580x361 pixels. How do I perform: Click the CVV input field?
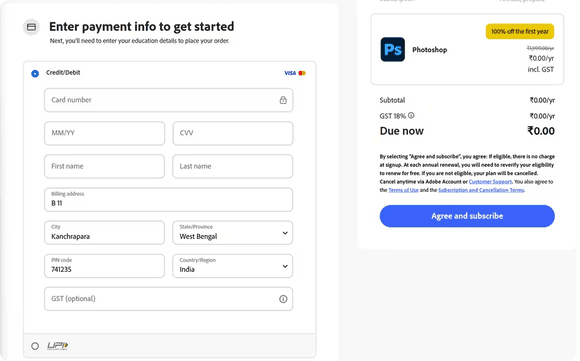[x=233, y=133]
